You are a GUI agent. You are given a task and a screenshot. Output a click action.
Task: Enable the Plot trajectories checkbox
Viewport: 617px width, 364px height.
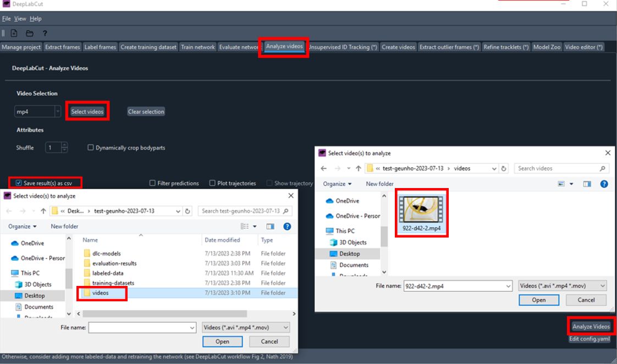tap(212, 183)
